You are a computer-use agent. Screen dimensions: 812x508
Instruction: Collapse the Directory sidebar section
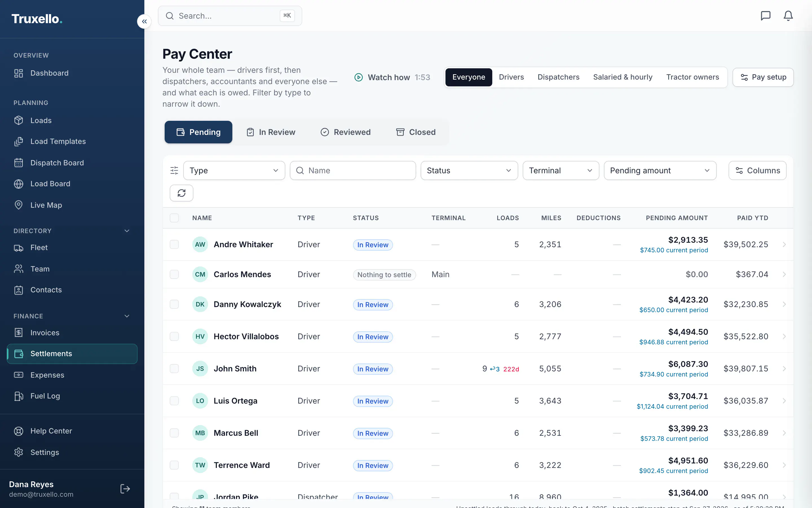pyautogui.click(x=127, y=231)
